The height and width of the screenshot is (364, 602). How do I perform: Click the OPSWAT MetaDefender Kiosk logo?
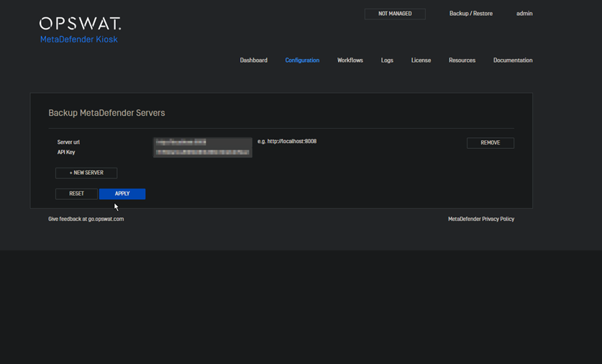pos(80,30)
